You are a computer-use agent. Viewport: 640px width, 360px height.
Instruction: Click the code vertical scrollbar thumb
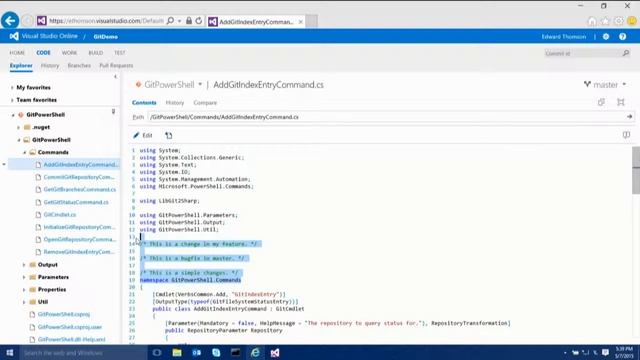[636, 171]
